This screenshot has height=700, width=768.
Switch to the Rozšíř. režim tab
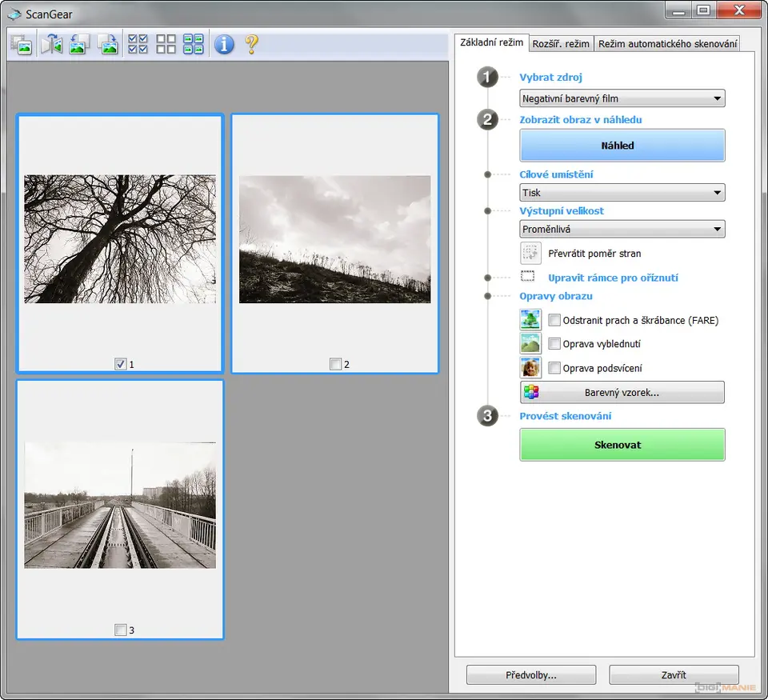click(560, 43)
